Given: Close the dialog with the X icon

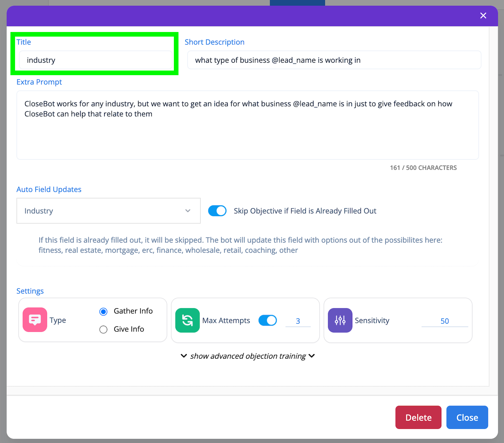Looking at the screenshot, I should pos(483,15).
